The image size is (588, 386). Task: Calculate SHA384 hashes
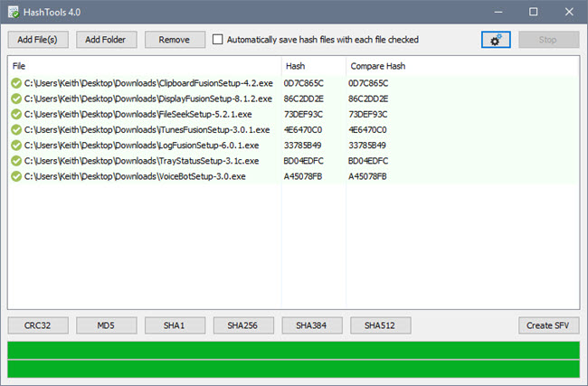pyautogui.click(x=312, y=325)
